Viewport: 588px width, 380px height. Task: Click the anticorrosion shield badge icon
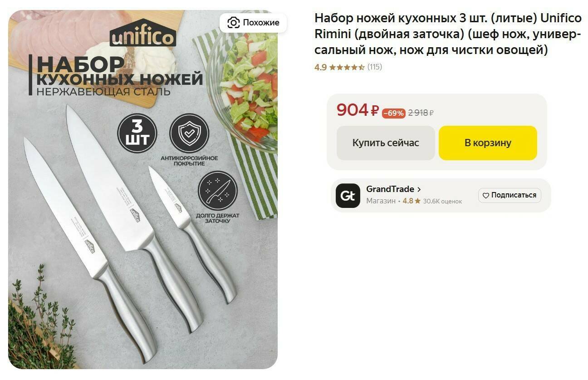[x=189, y=133]
